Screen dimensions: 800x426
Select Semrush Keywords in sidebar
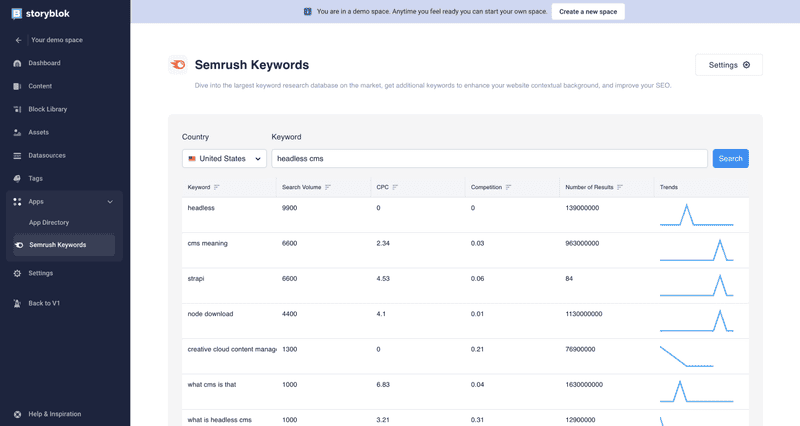pyautogui.click(x=64, y=245)
